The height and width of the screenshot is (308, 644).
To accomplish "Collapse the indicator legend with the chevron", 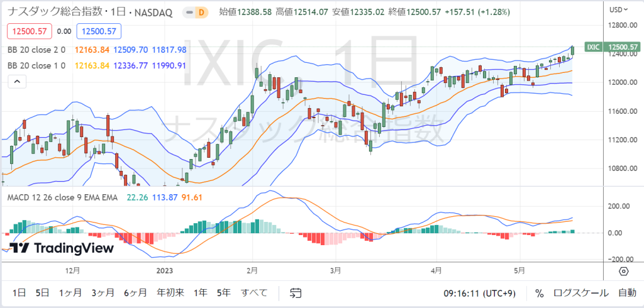I will [17, 82].
